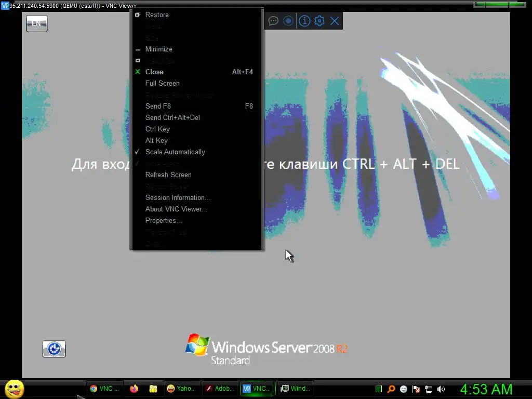Open the network tray icon

pos(429,389)
